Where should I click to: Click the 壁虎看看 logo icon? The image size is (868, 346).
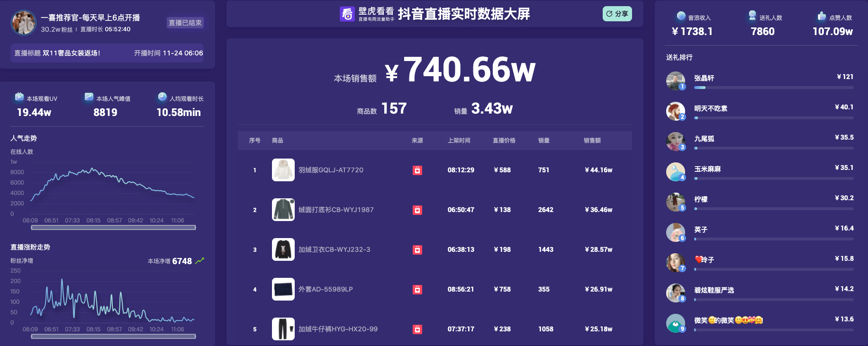(x=347, y=14)
